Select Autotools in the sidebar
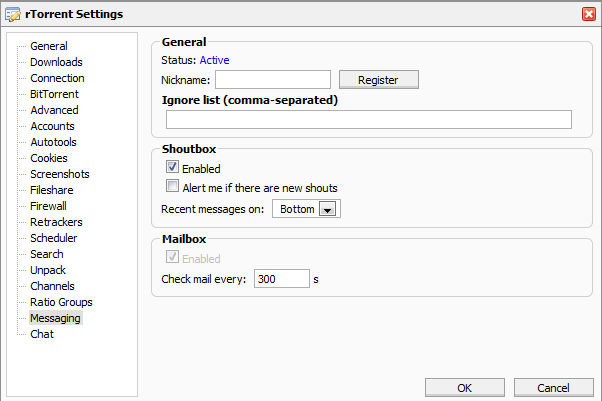This screenshot has width=602, height=401. (53, 142)
